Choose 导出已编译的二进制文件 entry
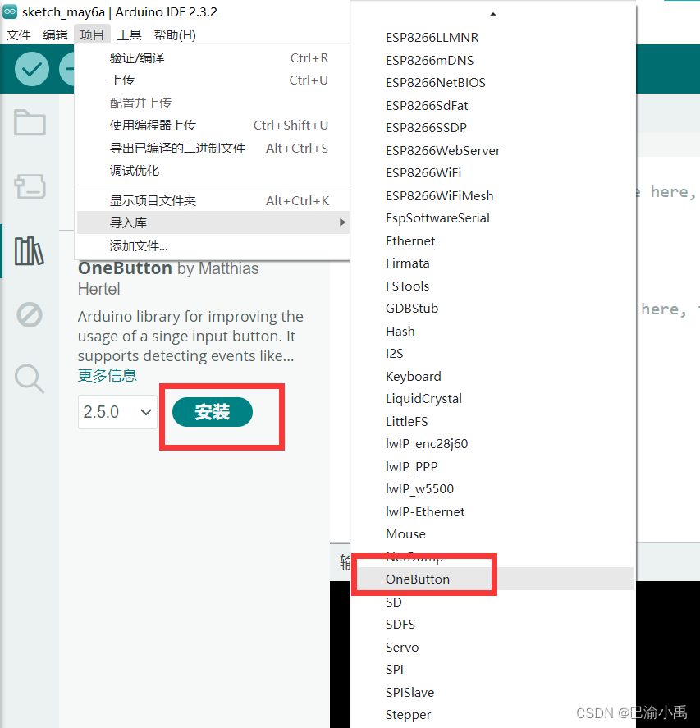700x728 pixels. (213, 148)
